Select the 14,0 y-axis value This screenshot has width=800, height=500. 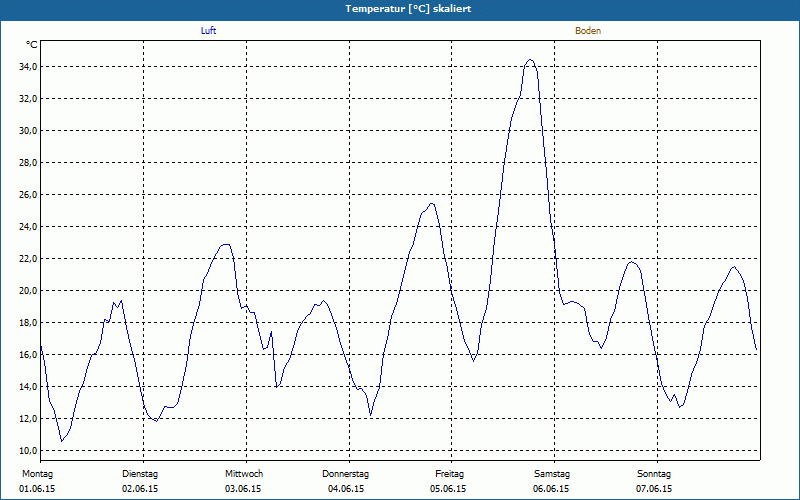pyautogui.click(x=27, y=387)
